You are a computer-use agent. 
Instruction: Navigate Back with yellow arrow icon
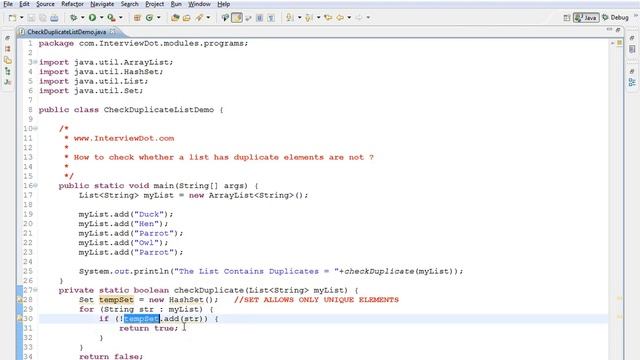tap(340, 18)
